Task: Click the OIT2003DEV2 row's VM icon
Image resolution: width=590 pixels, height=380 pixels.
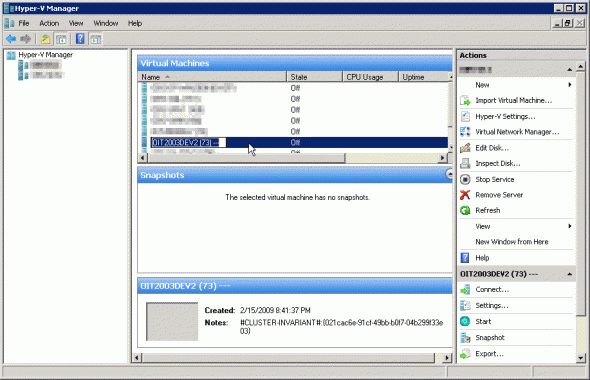Action: 144,142
